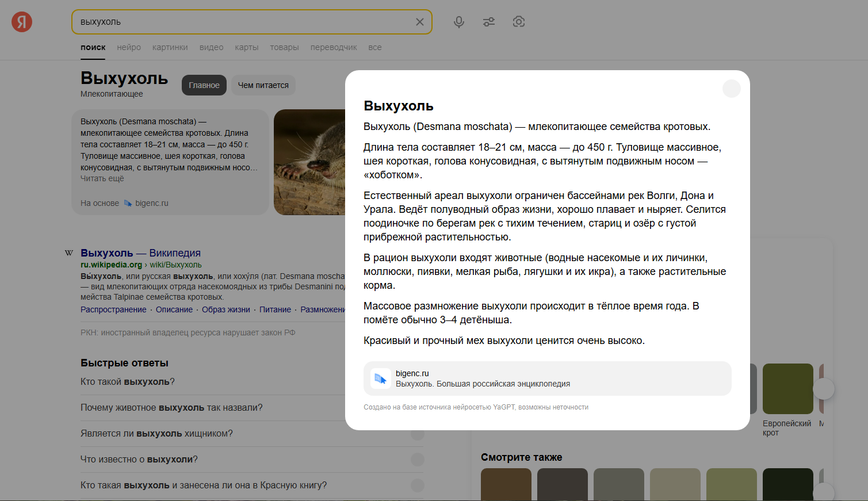Click the Быстрые ответы heading
The width and height of the screenshot is (868, 501).
point(124,363)
